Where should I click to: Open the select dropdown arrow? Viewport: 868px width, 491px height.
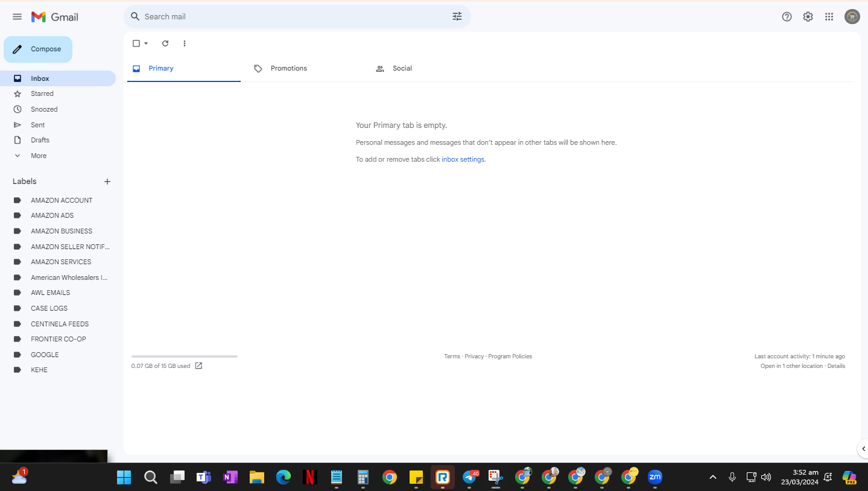pos(146,43)
